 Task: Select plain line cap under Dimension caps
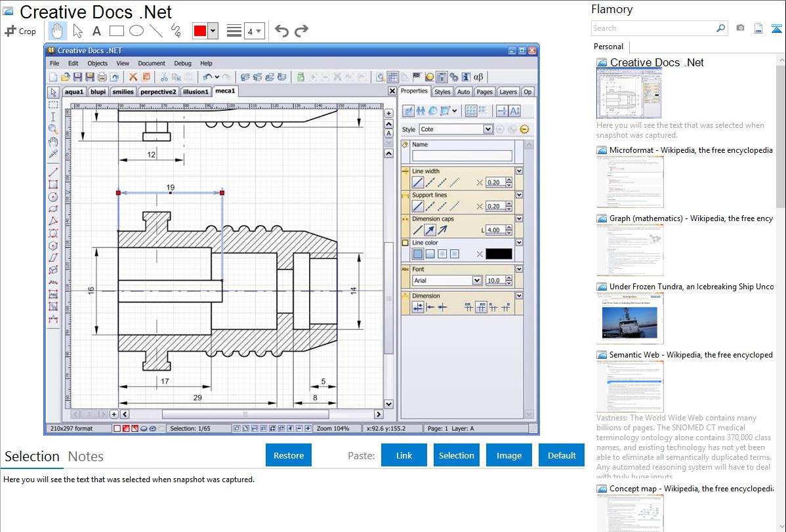417,230
